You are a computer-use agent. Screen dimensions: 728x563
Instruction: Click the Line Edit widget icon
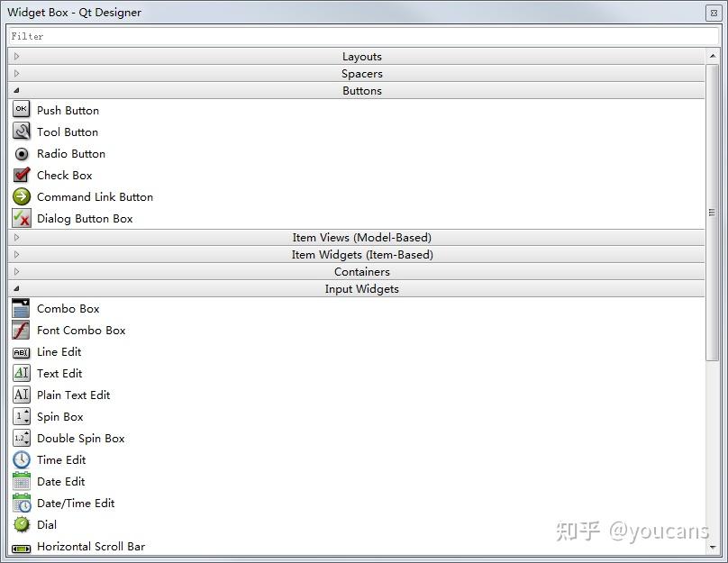click(x=22, y=353)
